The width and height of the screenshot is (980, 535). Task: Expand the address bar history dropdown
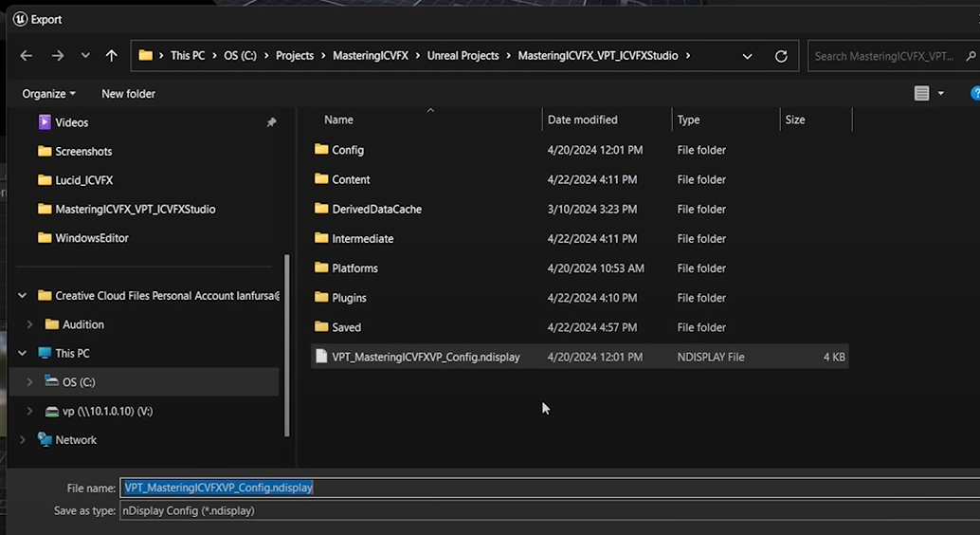coord(747,56)
